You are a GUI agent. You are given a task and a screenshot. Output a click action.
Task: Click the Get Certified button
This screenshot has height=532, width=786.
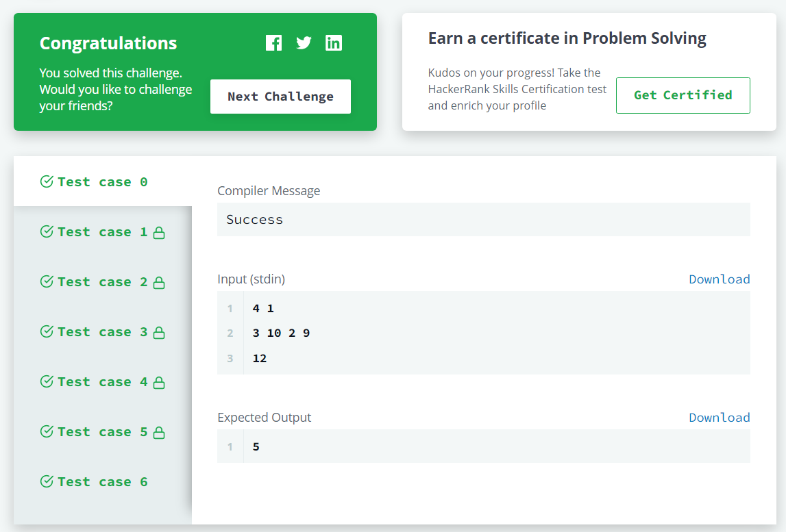point(683,95)
